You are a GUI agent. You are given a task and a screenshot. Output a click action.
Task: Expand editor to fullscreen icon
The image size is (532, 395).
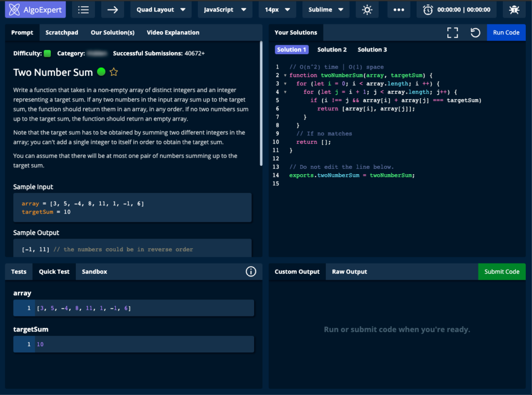pos(453,33)
